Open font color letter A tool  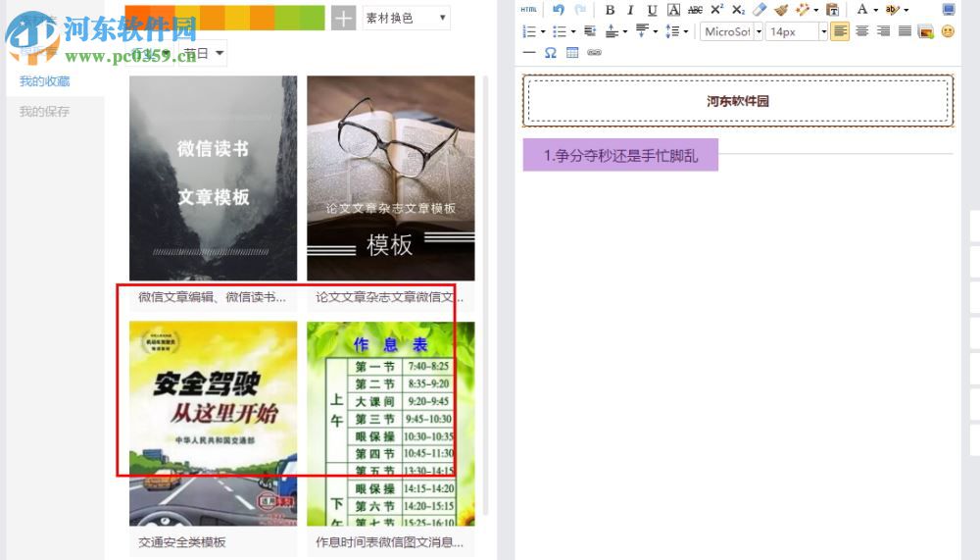[x=861, y=10]
